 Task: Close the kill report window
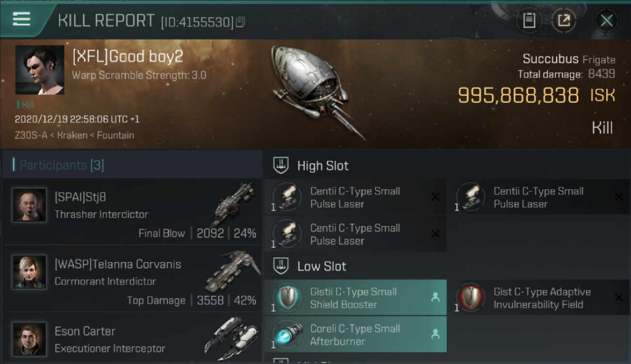606,21
